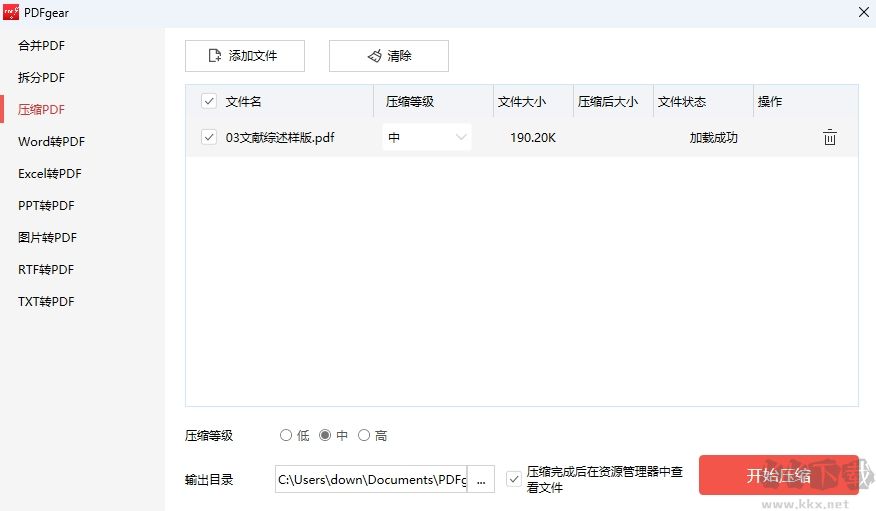
Task: Click the 清除 clear button
Action: pyautogui.click(x=389, y=56)
